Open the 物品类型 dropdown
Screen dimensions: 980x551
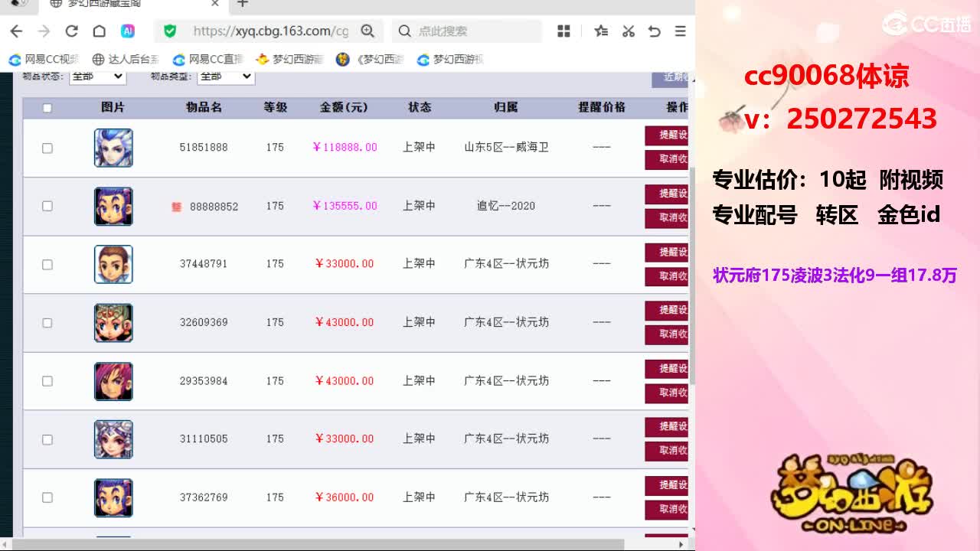(x=226, y=76)
